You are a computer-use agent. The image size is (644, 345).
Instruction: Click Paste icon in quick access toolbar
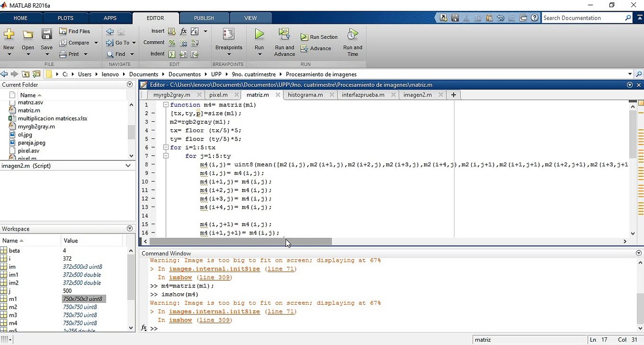coord(489,18)
